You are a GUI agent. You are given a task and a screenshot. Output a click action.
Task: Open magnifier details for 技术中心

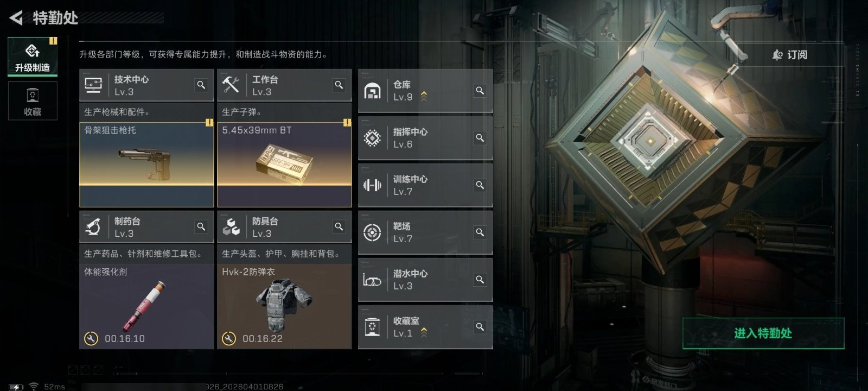point(201,85)
